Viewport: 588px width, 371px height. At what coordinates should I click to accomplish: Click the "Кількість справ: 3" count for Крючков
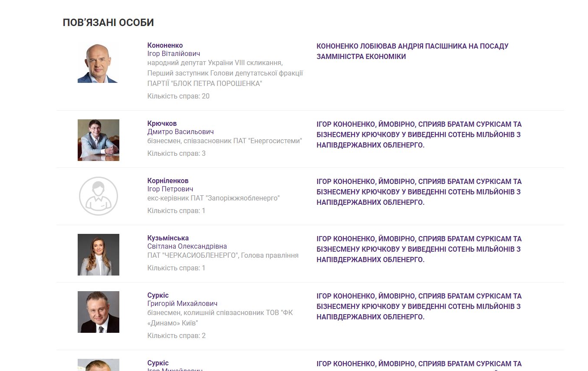point(176,153)
